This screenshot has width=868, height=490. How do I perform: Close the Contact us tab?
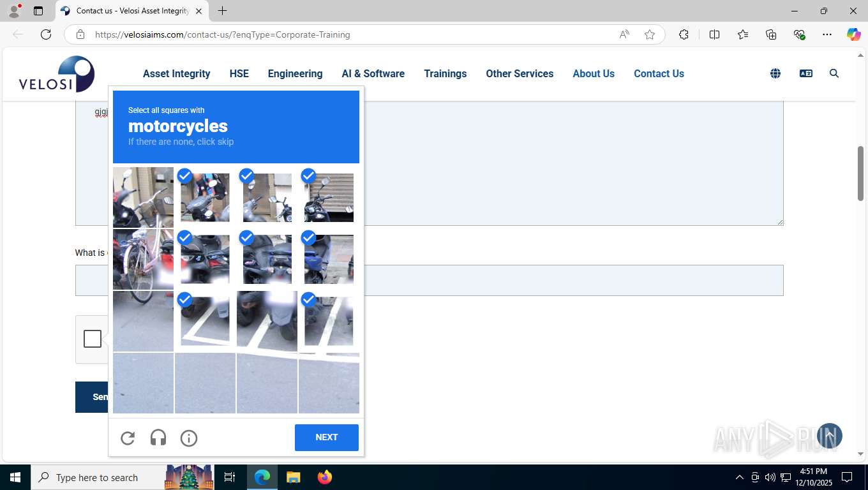(199, 11)
